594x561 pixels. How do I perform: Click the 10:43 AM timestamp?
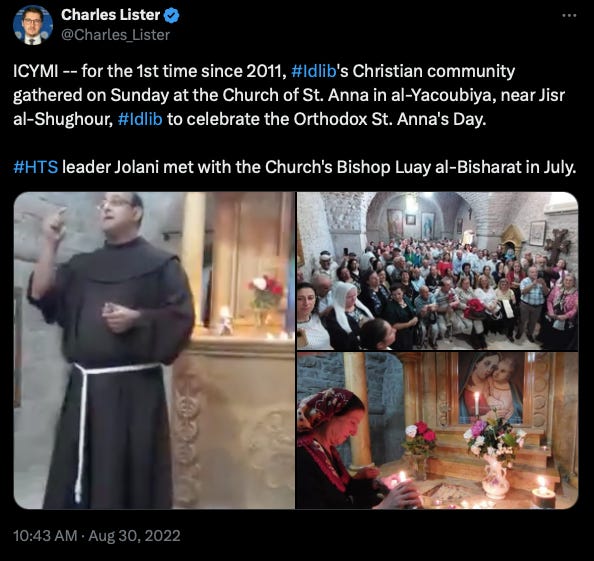point(45,536)
